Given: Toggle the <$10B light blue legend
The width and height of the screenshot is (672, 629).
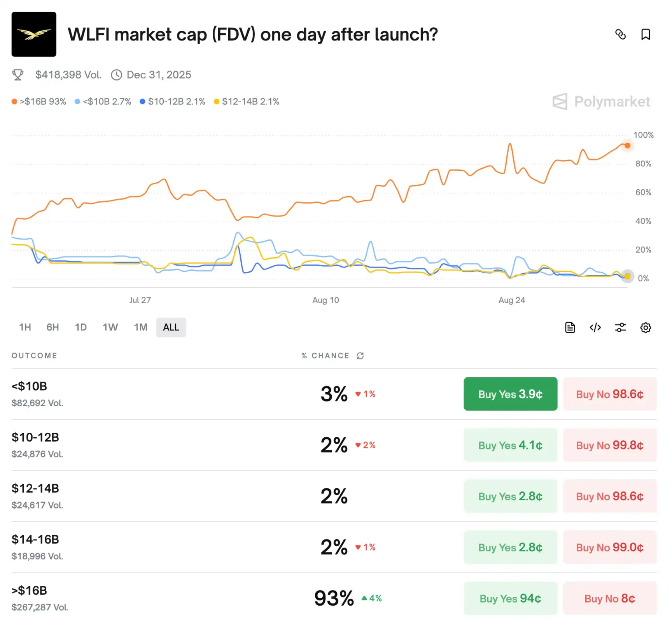Looking at the screenshot, I should tap(102, 101).
